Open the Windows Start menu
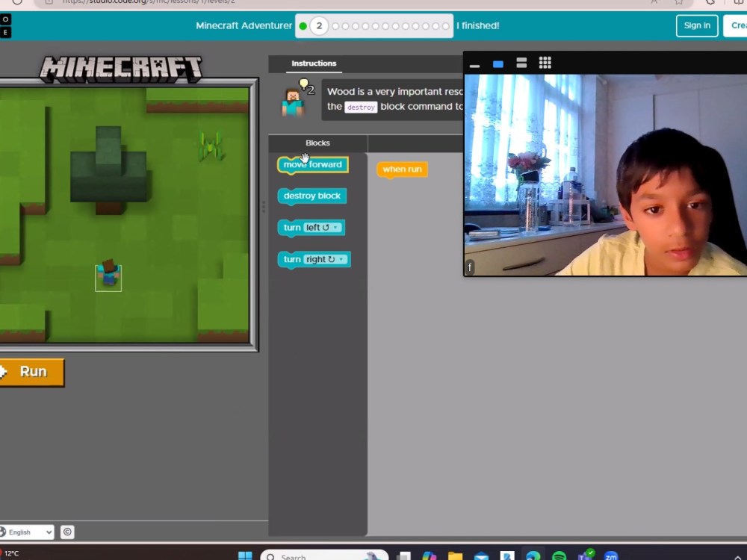This screenshot has height=560, width=747. tap(245, 556)
